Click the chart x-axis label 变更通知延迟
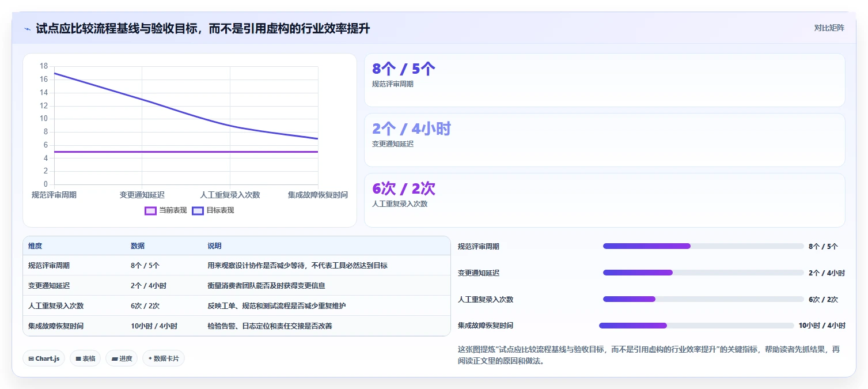This screenshot has height=389, width=868. [142, 195]
